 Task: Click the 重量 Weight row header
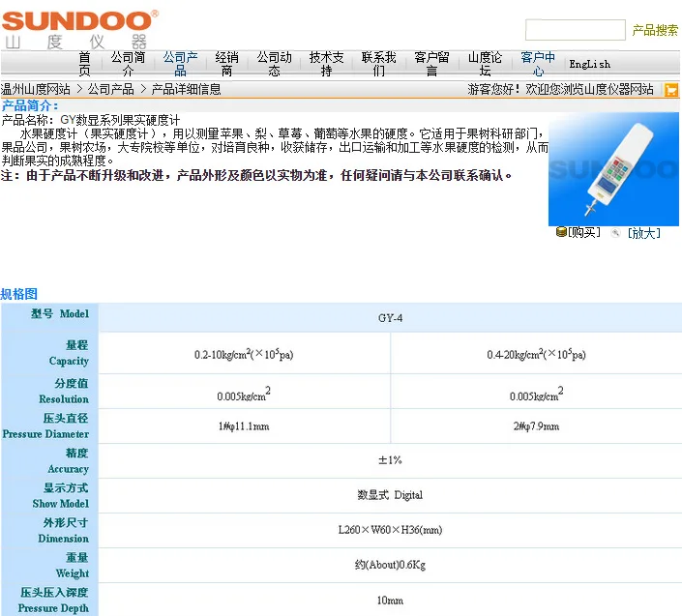pos(49,565)
